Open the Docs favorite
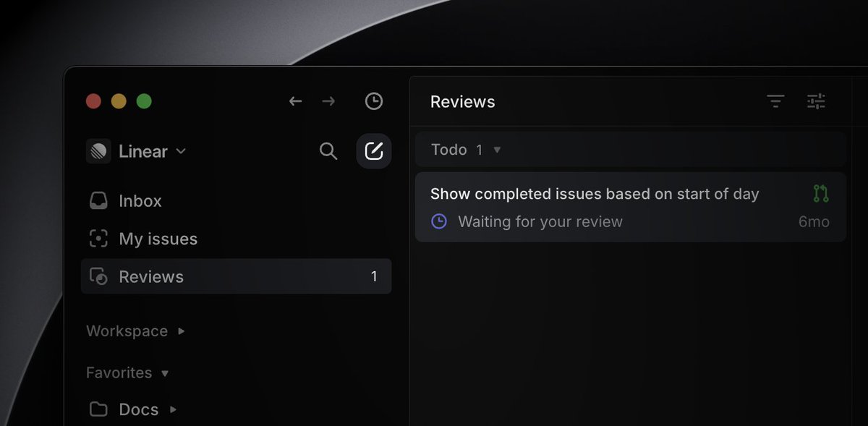The image size is (868, 426). [138, 409]
